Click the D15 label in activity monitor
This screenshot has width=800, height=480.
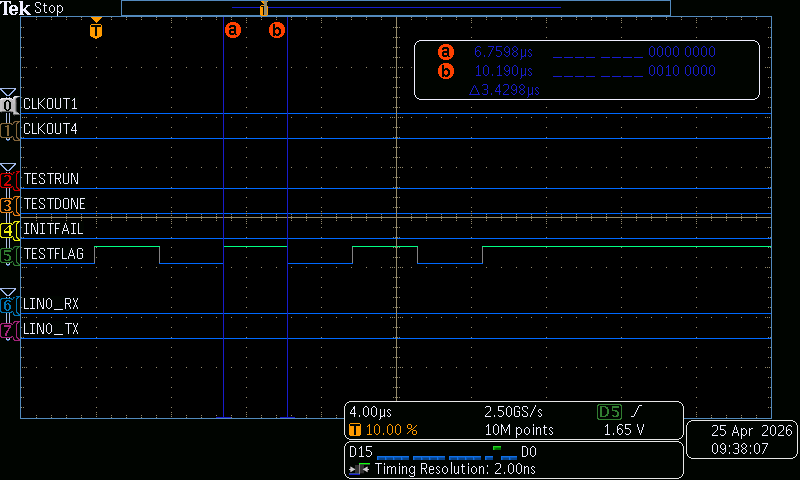click(x=360, y=452)
